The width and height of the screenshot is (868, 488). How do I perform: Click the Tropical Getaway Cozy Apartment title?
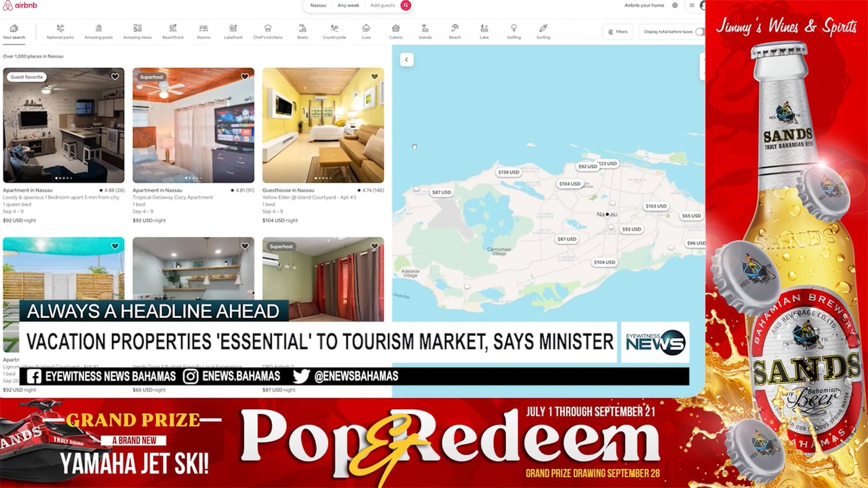173,197
